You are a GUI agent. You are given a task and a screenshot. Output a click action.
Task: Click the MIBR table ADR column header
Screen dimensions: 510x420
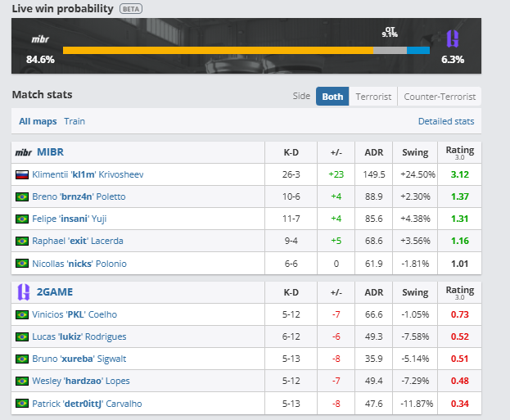tap(374, 152)
